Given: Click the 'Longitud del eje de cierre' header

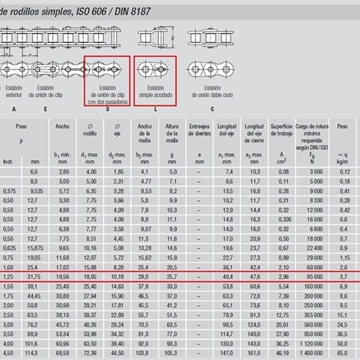Looking at the screenshot, I should point(254,133).
